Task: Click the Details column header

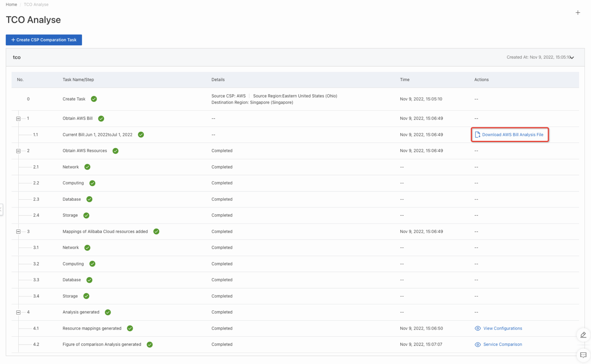Action: coord(218,80)
